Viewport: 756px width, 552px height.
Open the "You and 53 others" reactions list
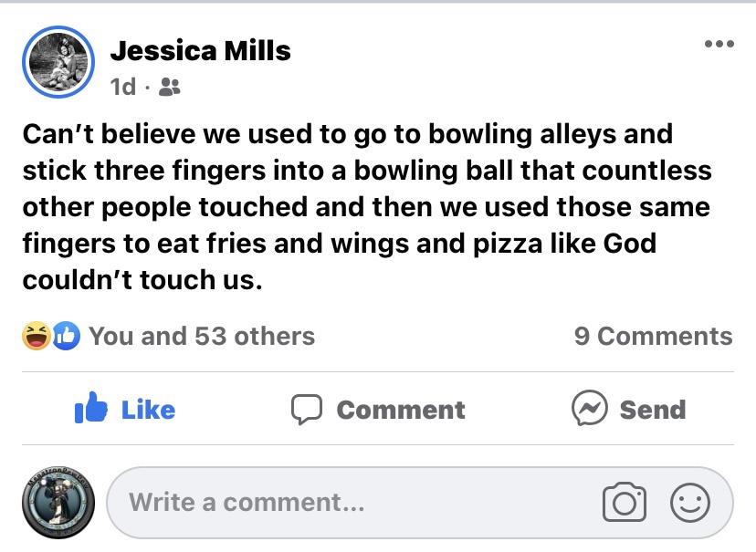pyautogui.click(x=201, y=337)
